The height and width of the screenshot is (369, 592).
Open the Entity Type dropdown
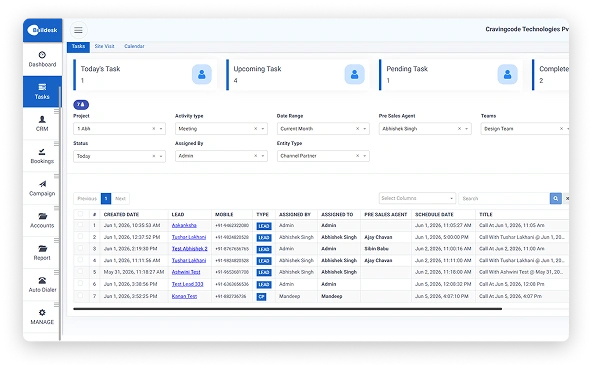323,156
